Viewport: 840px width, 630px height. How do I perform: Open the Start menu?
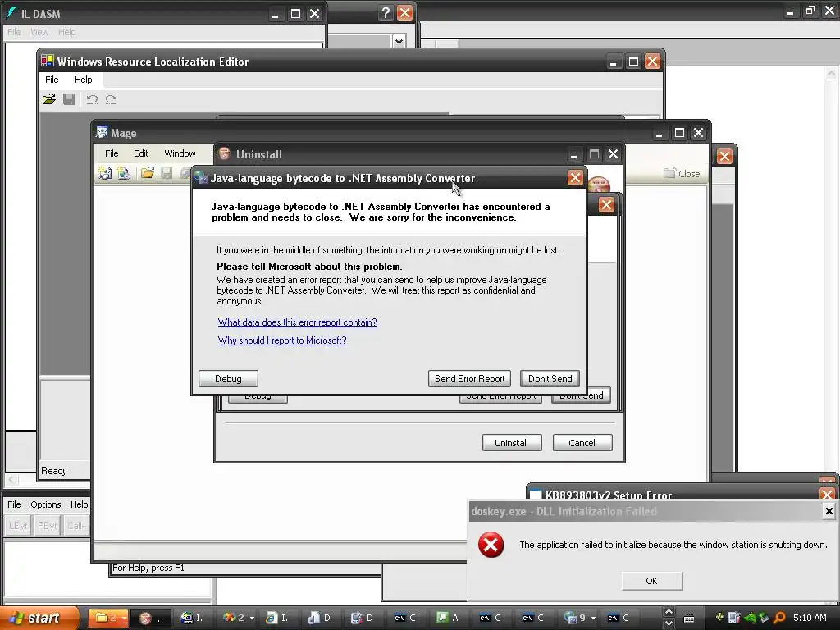pyautogui.click(x=38, y=618)
